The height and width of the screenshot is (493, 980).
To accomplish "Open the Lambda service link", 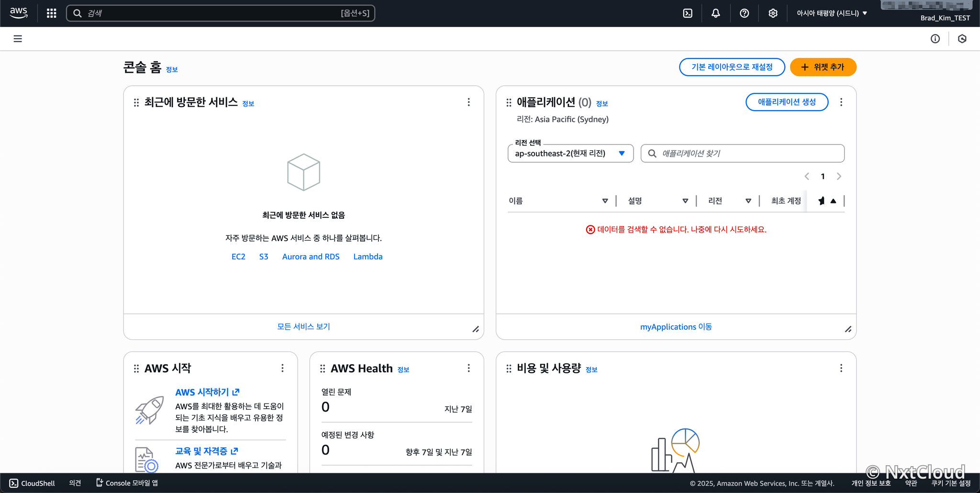I will [x=368, y=257].
